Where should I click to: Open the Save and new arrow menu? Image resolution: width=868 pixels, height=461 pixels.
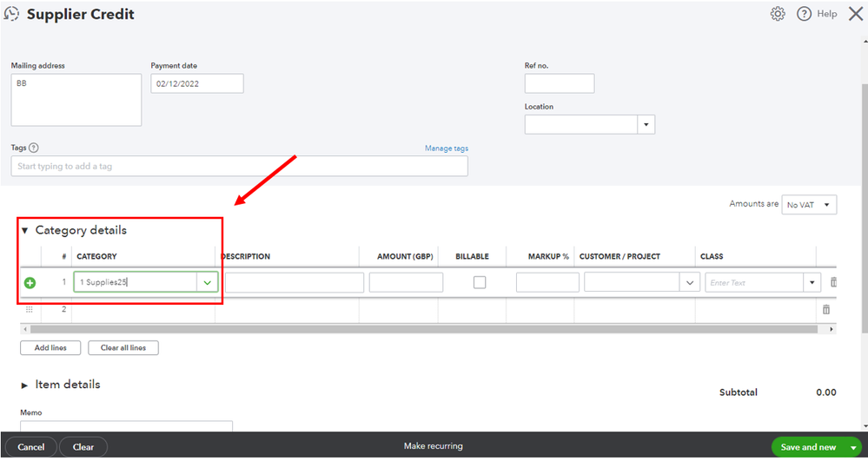[853, 447]
